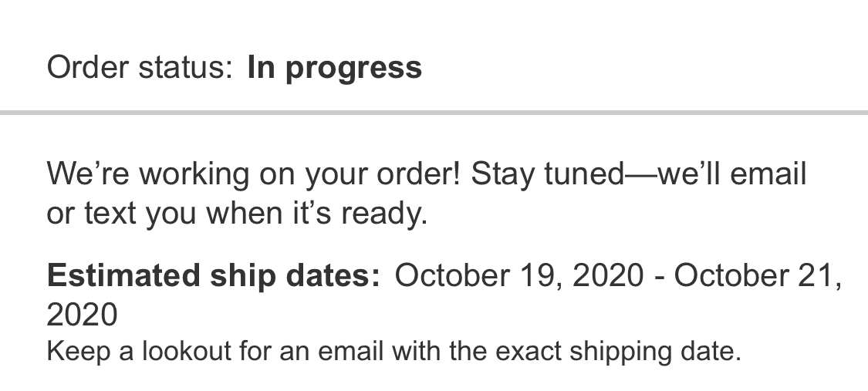The height and width of the screenshot is (391, 868).
Task: Click the gray horizontal divider line
Action: pyautogui.click(x=434, y=113)
